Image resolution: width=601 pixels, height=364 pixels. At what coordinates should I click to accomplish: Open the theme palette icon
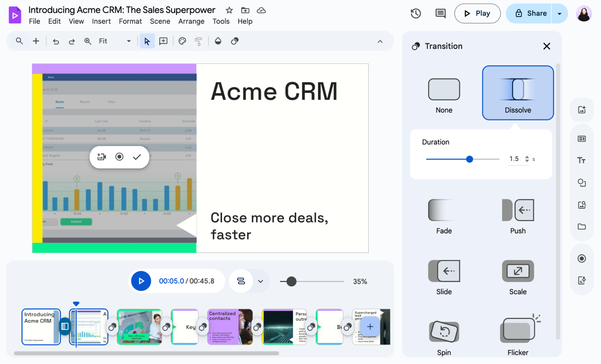(182, 41)
